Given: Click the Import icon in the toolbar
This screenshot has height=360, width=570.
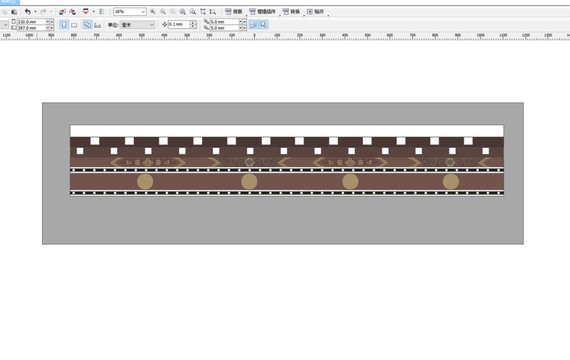Looking at the screenshot, I should (x=62, y=12).
